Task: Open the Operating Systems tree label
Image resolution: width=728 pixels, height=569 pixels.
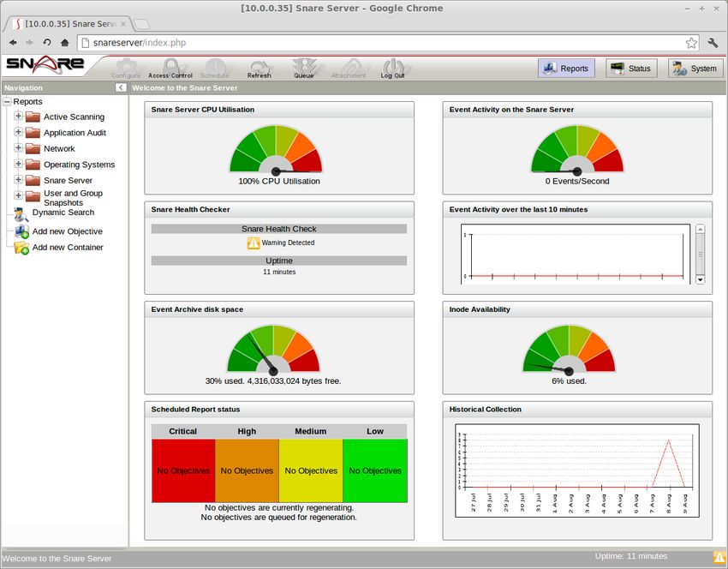Action: [x=79, y=165]
